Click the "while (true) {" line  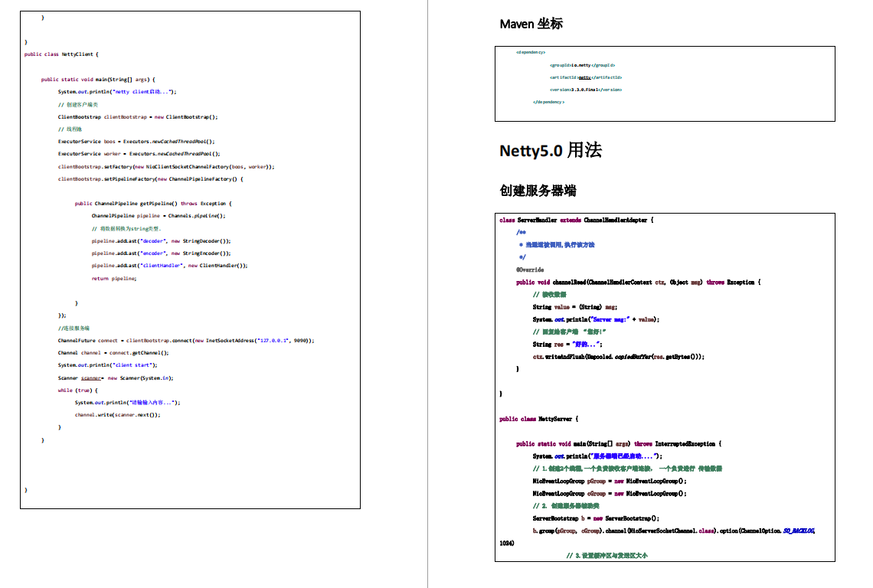pyautogui.click(x=77, y=390)
